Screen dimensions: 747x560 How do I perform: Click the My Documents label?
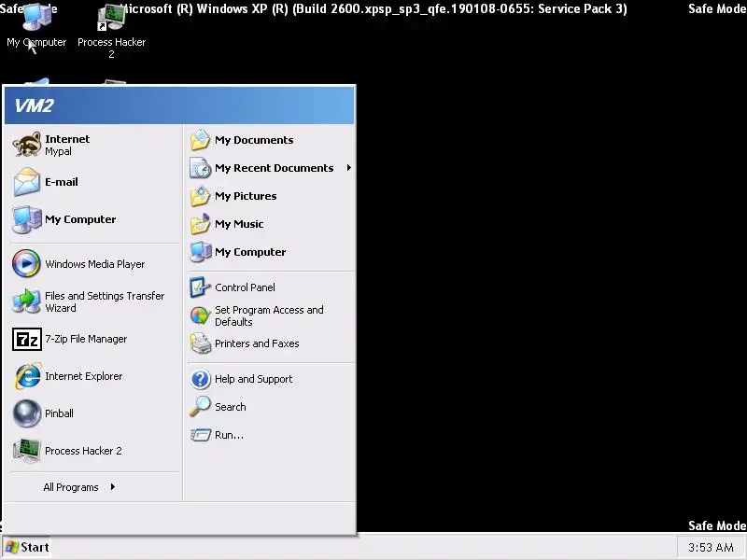coord(254,140)
